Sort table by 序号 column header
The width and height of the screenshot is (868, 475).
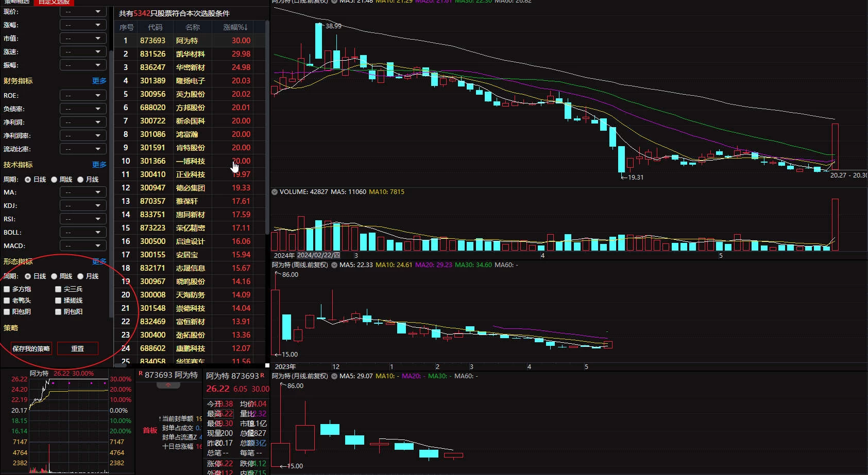coord(126,27)
